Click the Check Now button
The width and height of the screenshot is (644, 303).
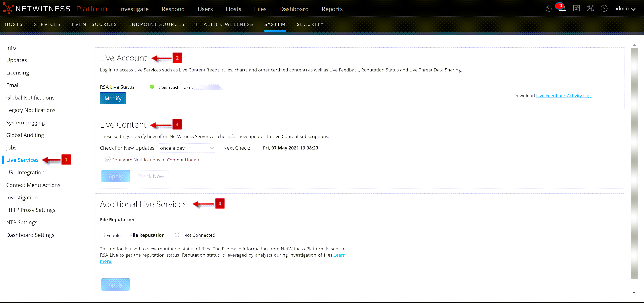point(150,176)
